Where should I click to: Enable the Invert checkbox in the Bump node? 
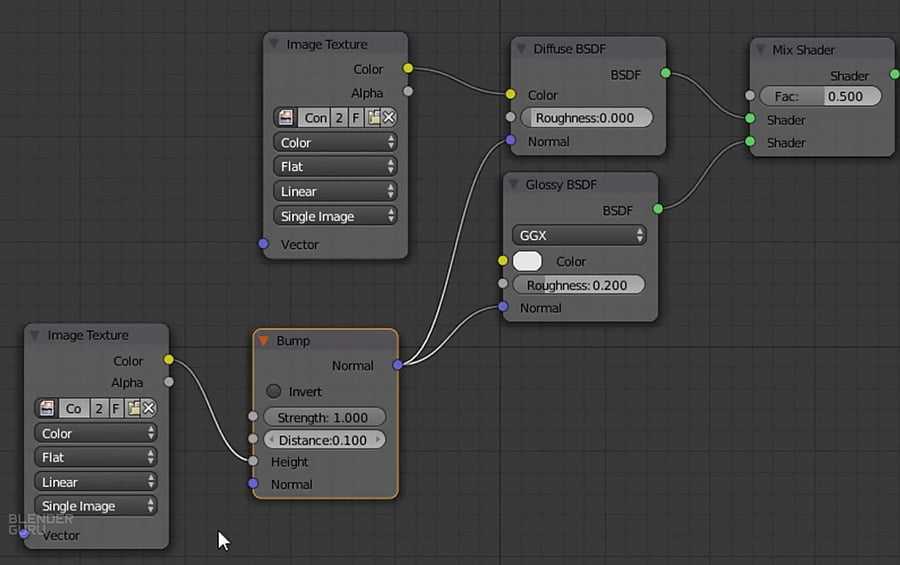click(274, 391)
